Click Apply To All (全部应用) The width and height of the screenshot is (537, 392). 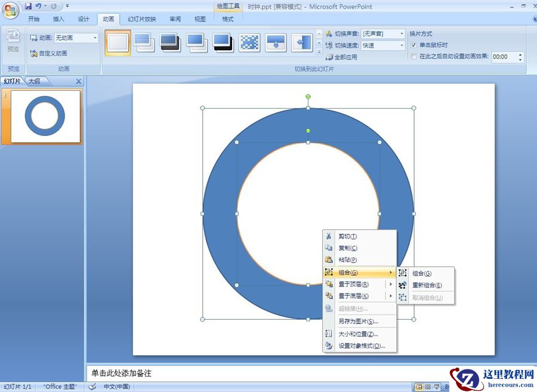(x=341, y=57)
